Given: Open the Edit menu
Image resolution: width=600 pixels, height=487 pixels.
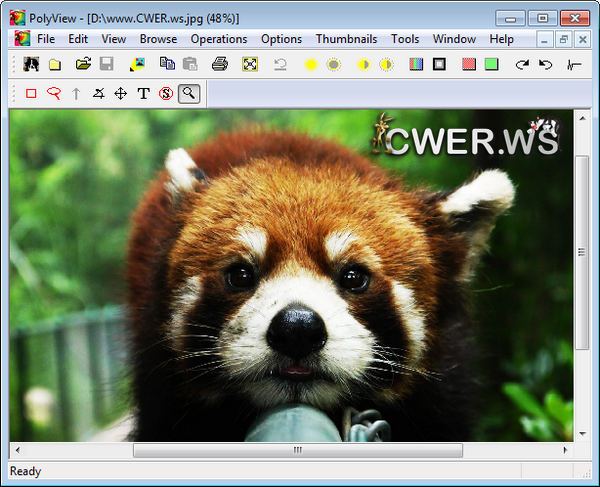Looking at the screenshot, I should point(78,39).
